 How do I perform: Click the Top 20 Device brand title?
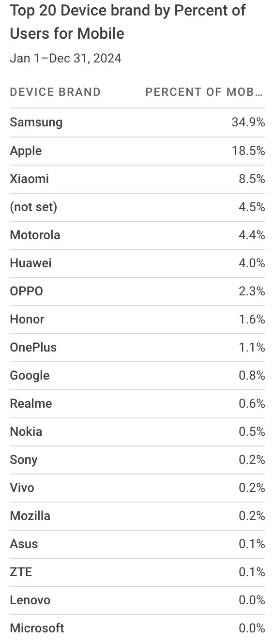(x=128, y=22)
